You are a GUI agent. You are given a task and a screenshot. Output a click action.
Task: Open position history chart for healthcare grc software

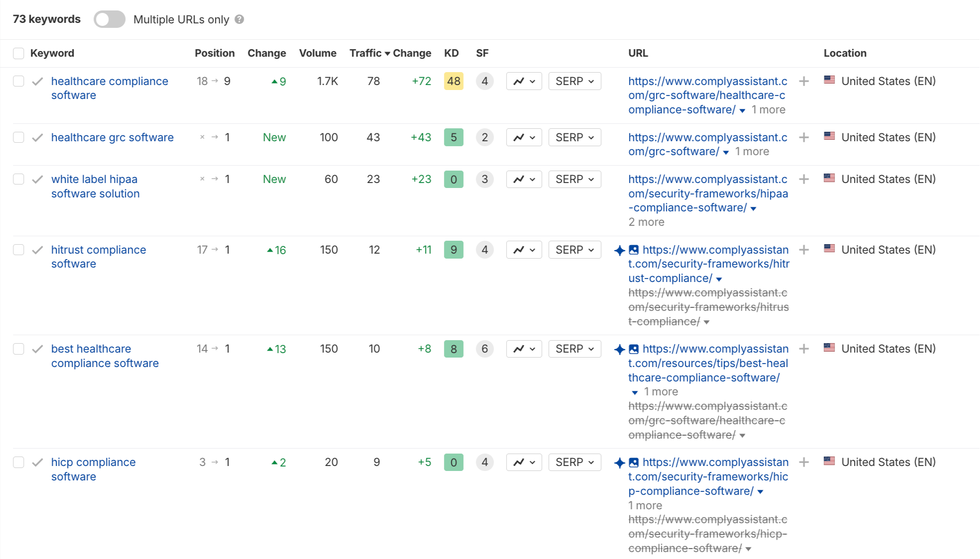(x=524, y=137)
